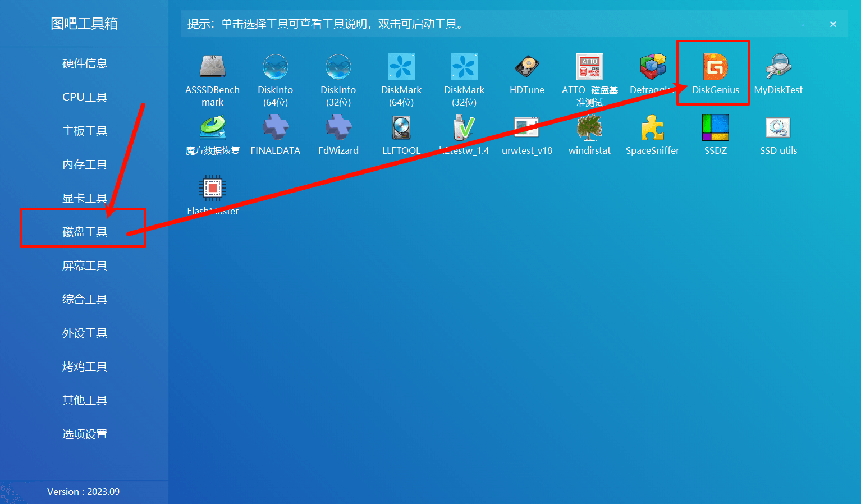Select the DiskMark (32位) icon
The height and width of the screenshot is (504, 861).
[x=464, y=67]
